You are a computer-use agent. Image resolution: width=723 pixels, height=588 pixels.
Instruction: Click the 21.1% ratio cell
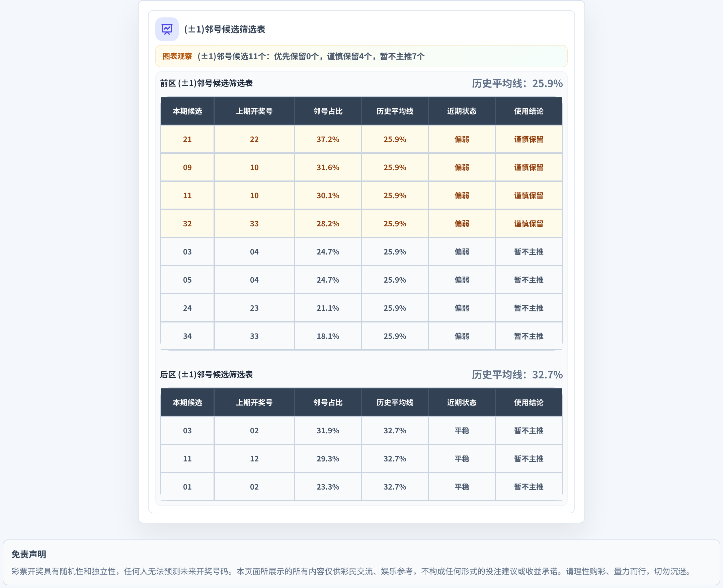pyautogui.click(x=328, y=308)
